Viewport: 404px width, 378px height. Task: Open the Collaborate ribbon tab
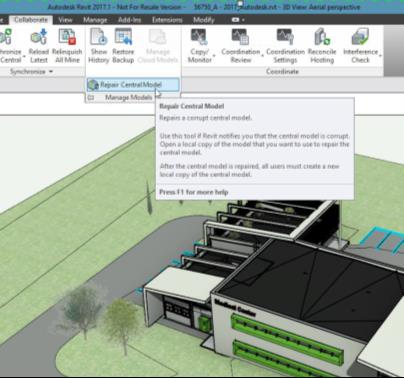[31, 20]
